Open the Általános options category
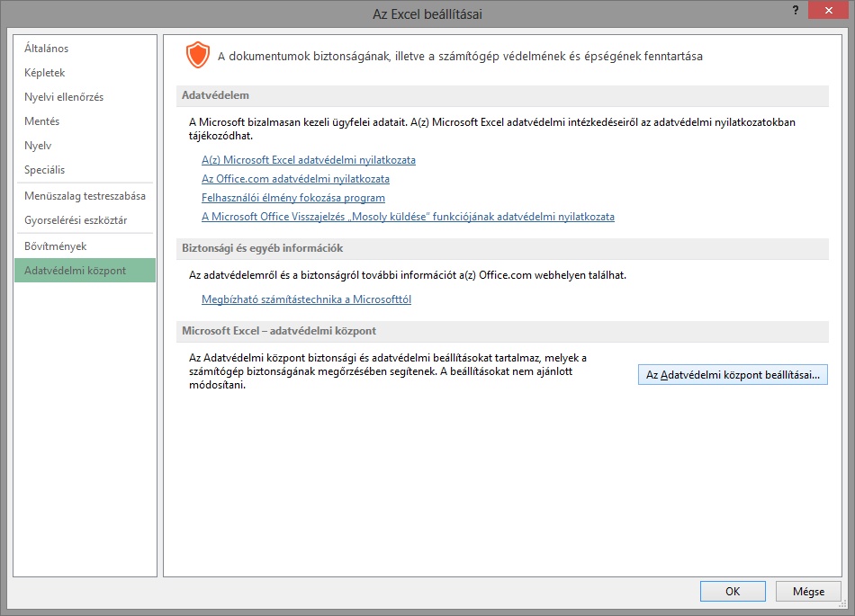The height and width of the screenshot is (616, 855). (85, 49)
